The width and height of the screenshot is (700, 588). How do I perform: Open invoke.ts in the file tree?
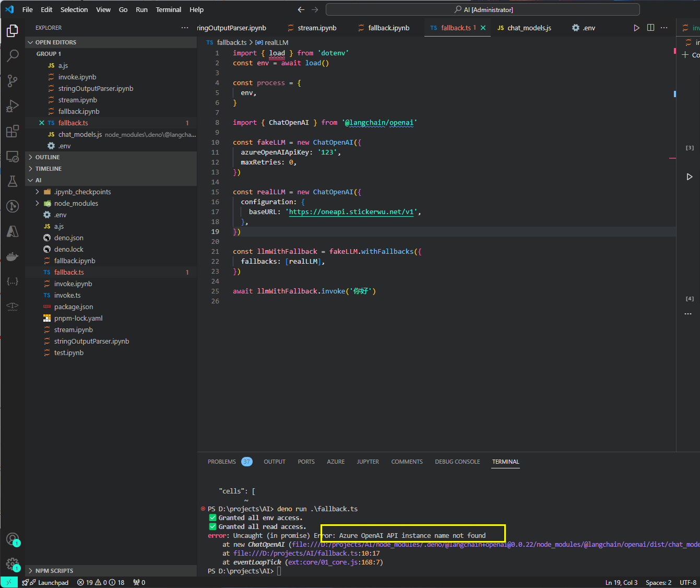point(111,295)
